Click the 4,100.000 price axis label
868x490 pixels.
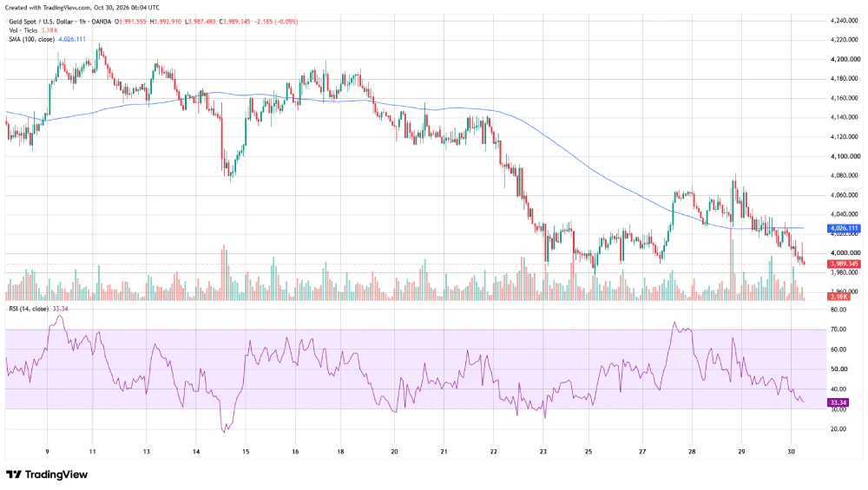[x=845, y=156]
